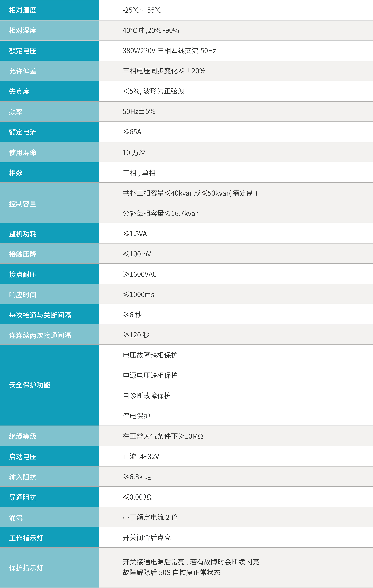This screenshot has width=373, height=588.
Task: Select 共补三相容量≤40kvar line
Action: tap(190, 193)
